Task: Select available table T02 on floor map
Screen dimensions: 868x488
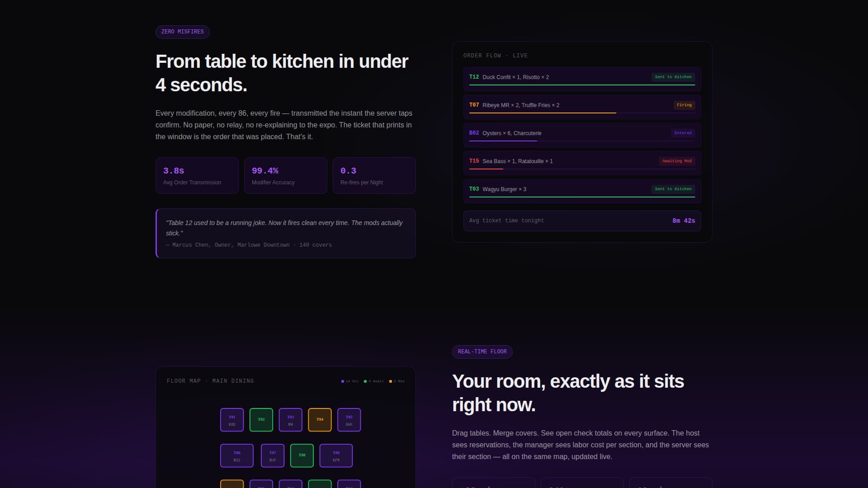Action: click(261, 420)
